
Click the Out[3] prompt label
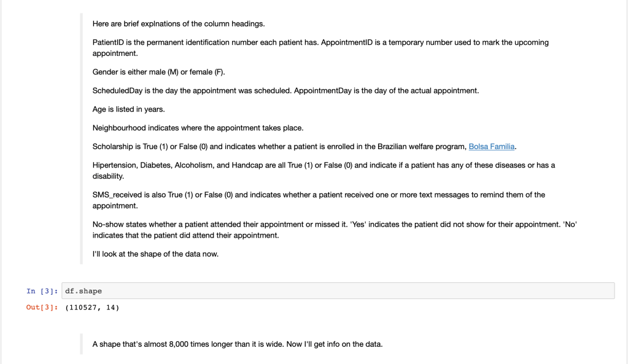click(x=42, y=308)
